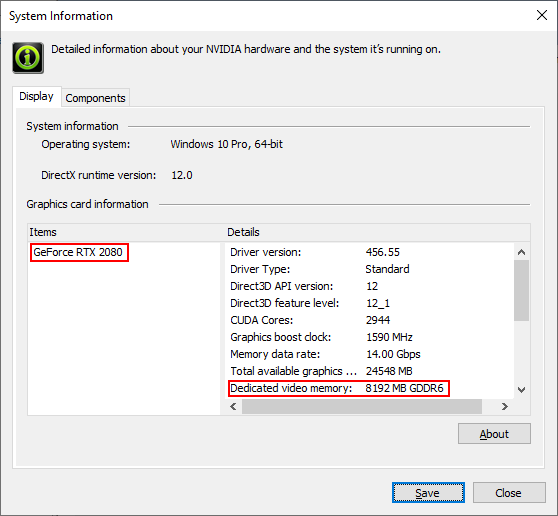Select the Display tab
The width and height of the screenshot is (558, 516).
click(x=36, y=96)
